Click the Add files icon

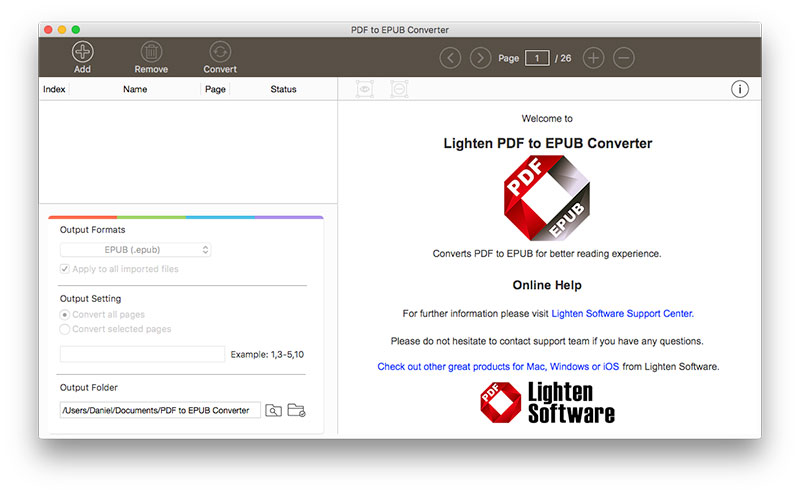click(82, 52)
